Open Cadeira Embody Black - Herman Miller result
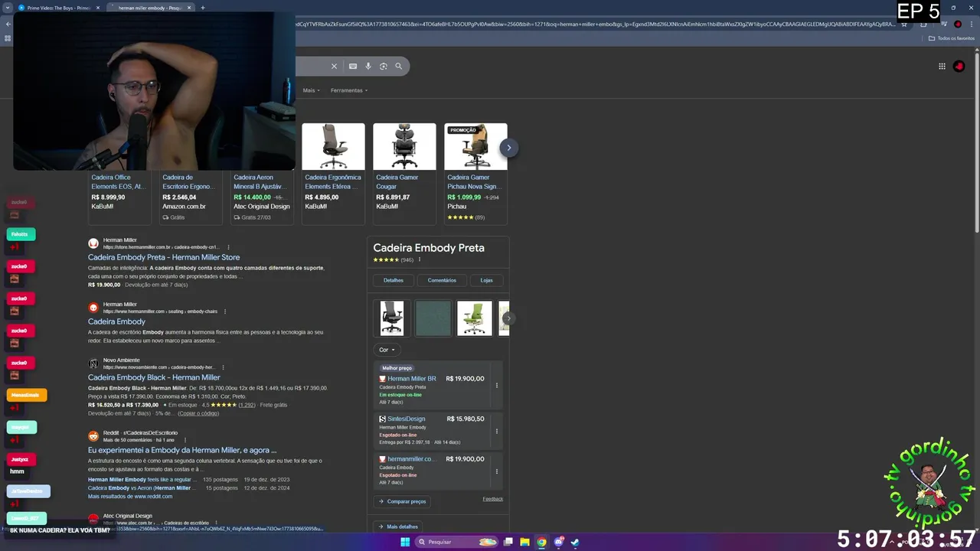Image resolution: width=980 pixels, height=551 pixels. coord(154,377)
